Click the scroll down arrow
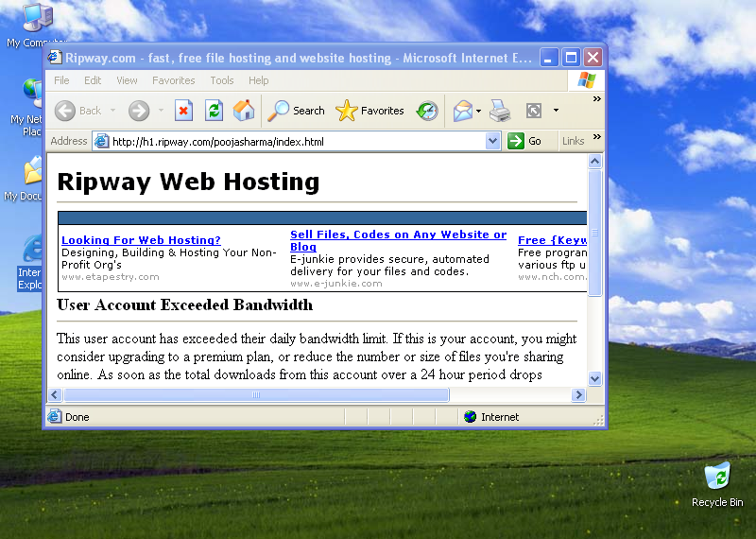 click(595, 379)
